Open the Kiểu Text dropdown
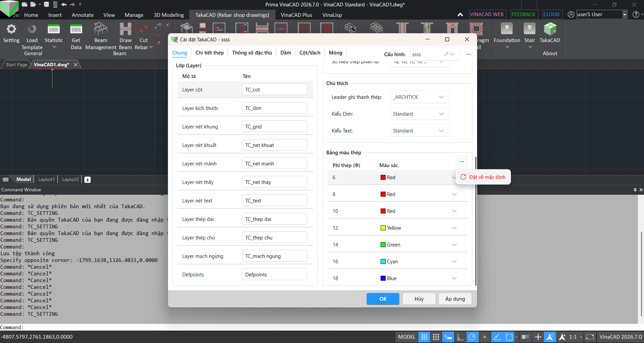This screenshot has height=343, width=644. [x=420, y=131]
